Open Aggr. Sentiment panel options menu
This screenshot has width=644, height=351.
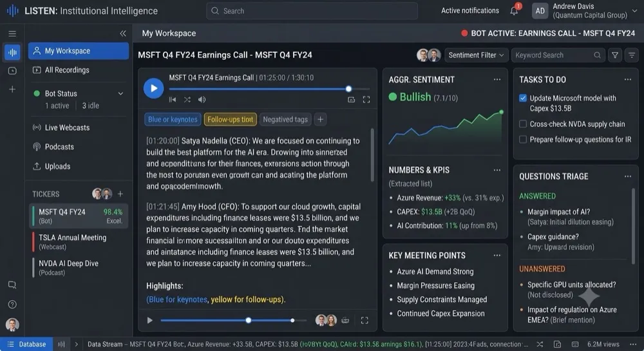497,80
